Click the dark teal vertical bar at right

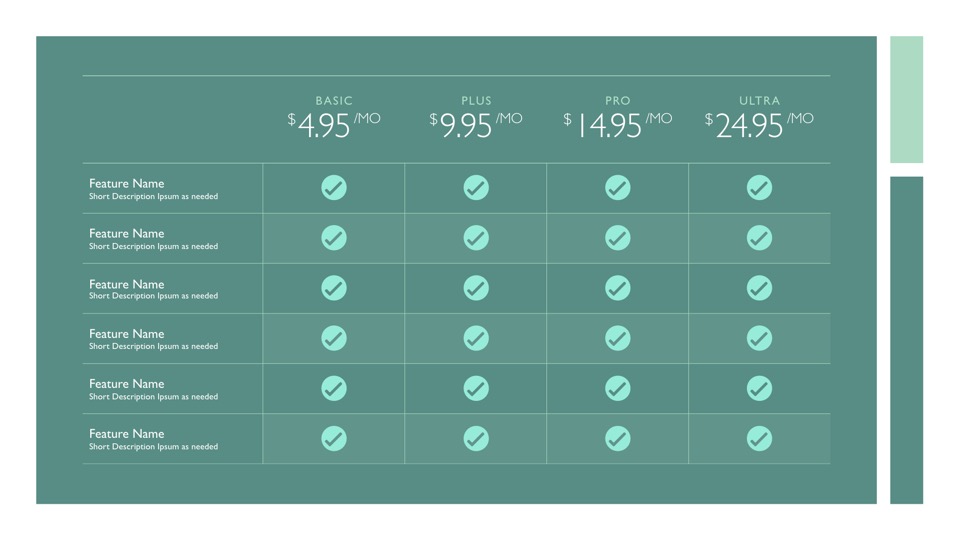[x=906, y=340]
